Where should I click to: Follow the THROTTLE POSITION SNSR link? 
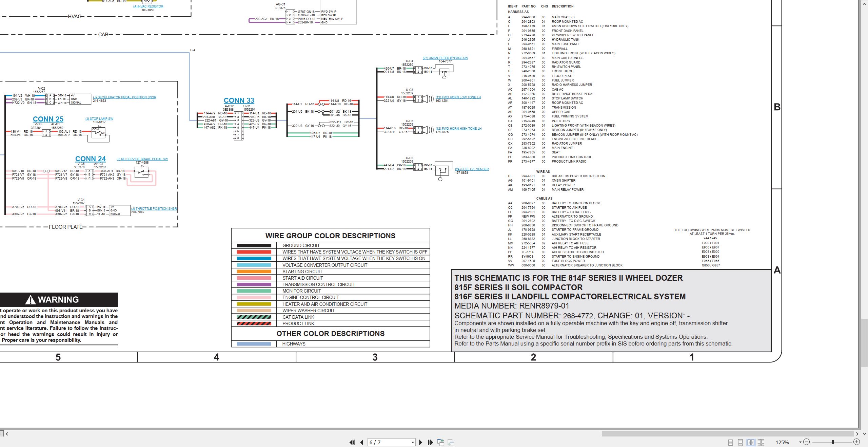click(154, 209)
